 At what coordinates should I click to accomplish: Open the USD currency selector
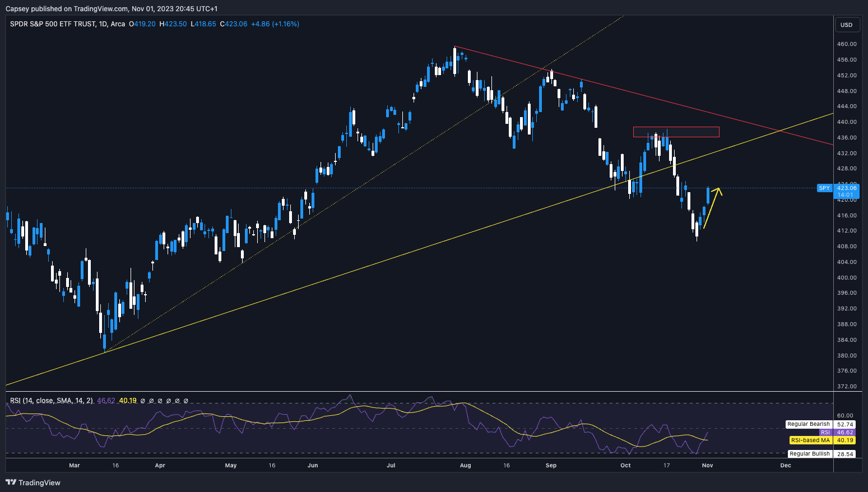click(846, 25)
